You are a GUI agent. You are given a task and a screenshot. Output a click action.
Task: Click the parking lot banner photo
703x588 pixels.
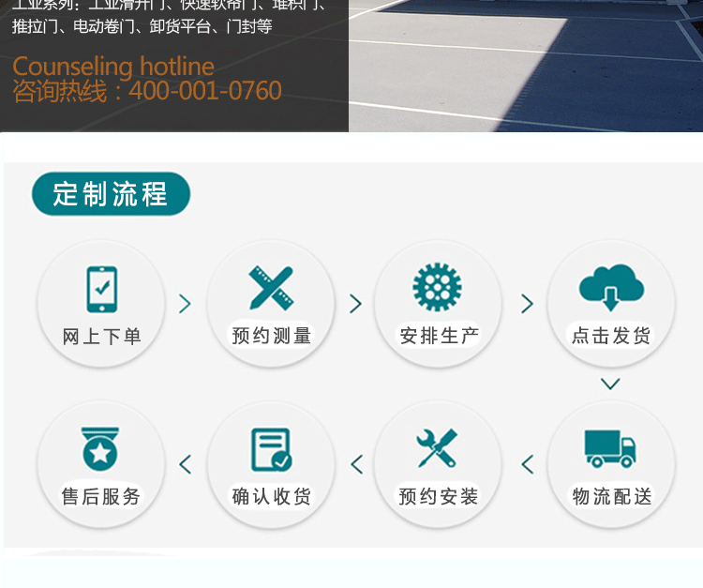tap(526, 66)
